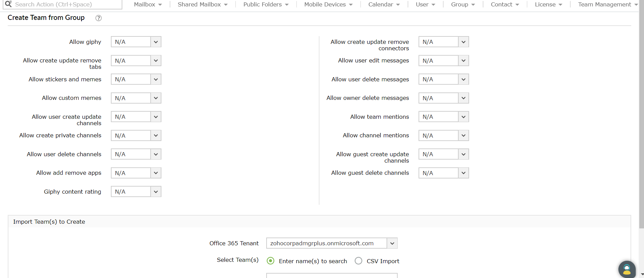Viewport: 644px width, 278px height.
Task: Click the search magnifier icon
Action: pos(8,4)
